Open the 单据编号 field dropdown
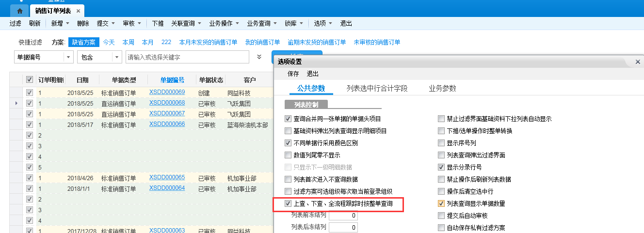The height and width of the screenshot is (233, 644). pyautogui.click(x=68, y=57)
